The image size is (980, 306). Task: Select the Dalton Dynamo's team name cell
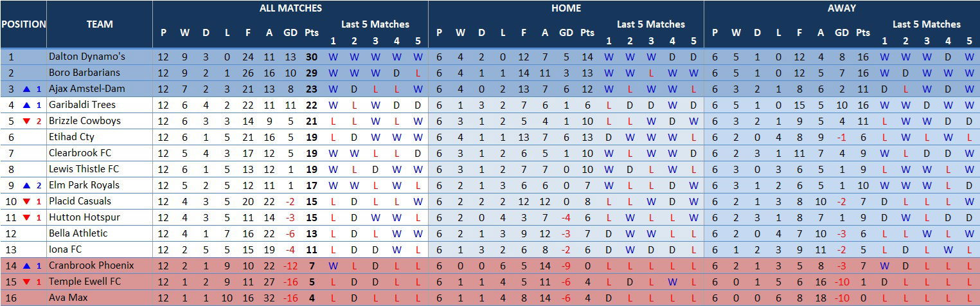87,57
